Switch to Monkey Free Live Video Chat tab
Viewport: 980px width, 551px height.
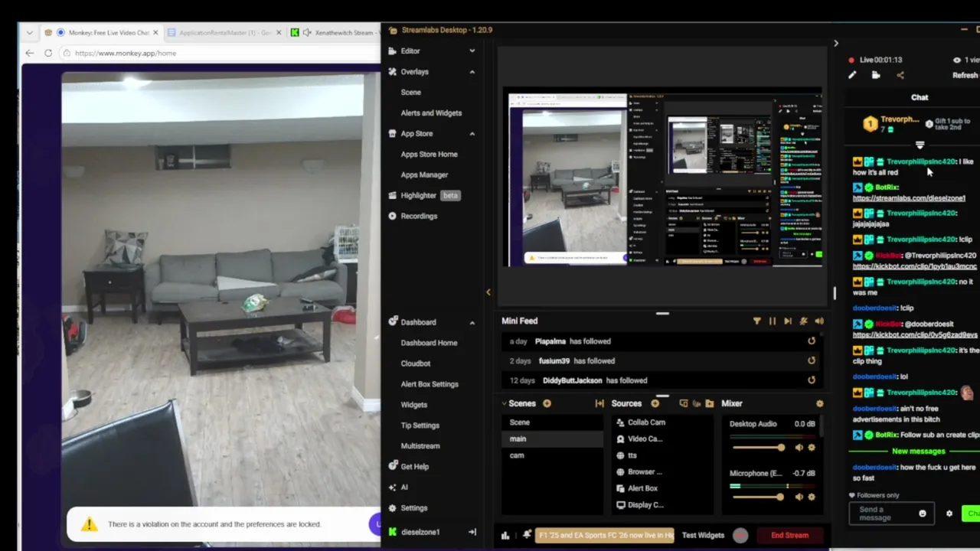[101, 32]
